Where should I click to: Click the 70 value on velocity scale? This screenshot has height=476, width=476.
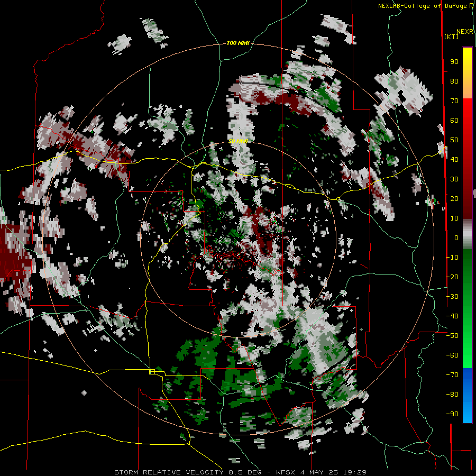point(454,101)
